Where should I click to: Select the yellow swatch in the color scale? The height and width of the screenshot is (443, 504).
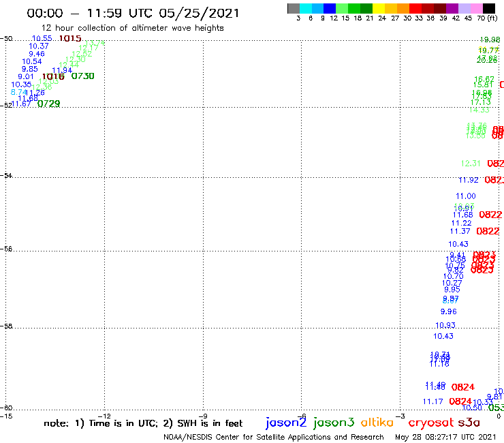click(379, 8)
